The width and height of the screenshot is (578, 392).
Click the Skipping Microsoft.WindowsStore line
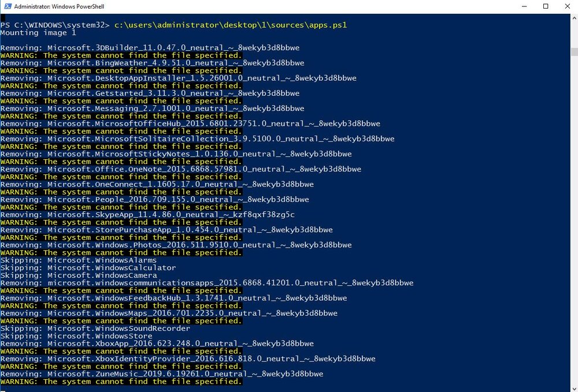(76, 336)
